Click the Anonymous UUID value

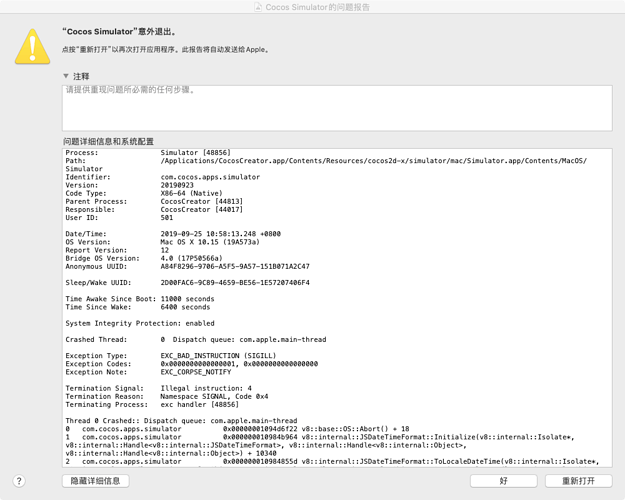[235, 266]
